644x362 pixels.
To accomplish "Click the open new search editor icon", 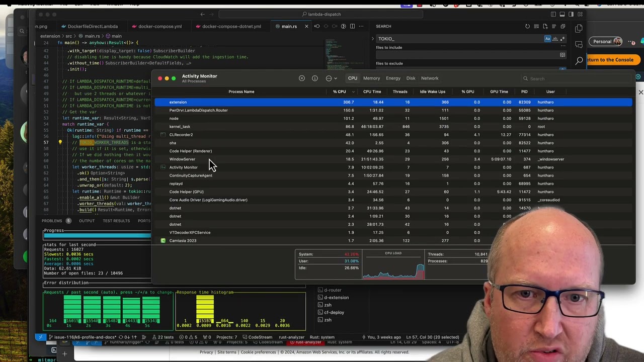I will pyautogui.click(x=545, y=26).
